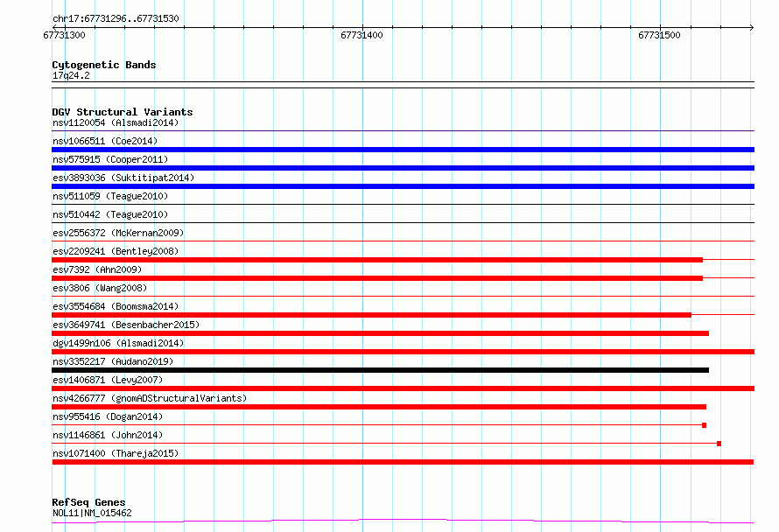Click the 67731400 ruler position label
The width and height of the screenshot is (779, 532).
[361, 35]
